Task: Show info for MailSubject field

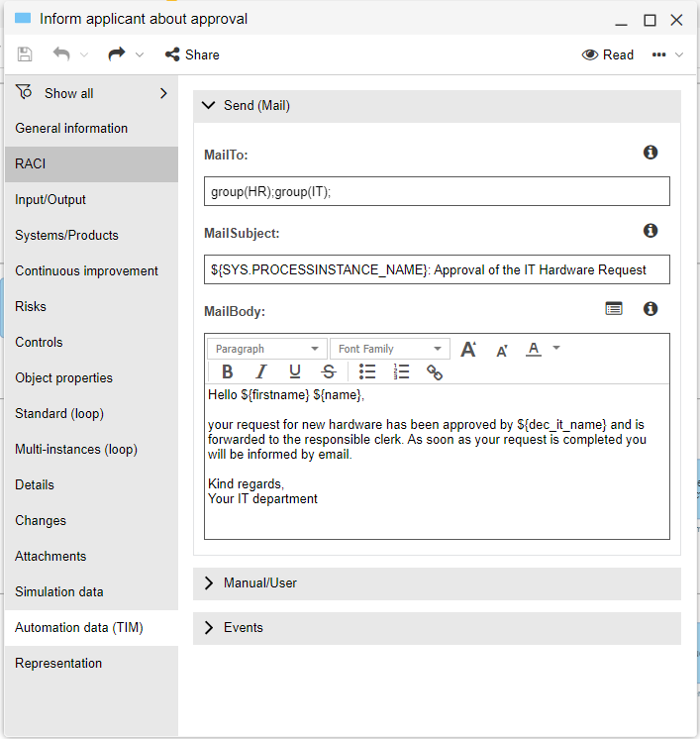Action: coord(650,231)
